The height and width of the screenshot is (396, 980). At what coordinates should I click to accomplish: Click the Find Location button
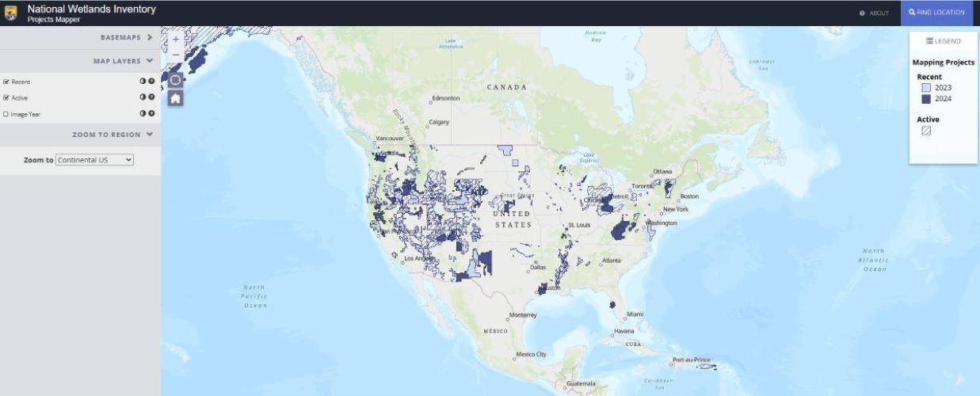[936, 13]
